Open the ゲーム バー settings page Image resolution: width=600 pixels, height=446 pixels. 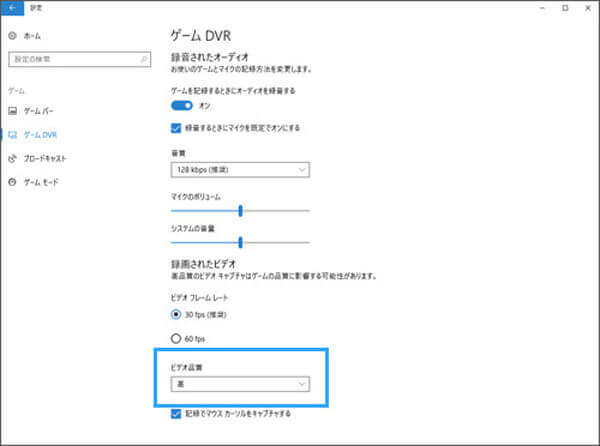(x=39, y=111)
